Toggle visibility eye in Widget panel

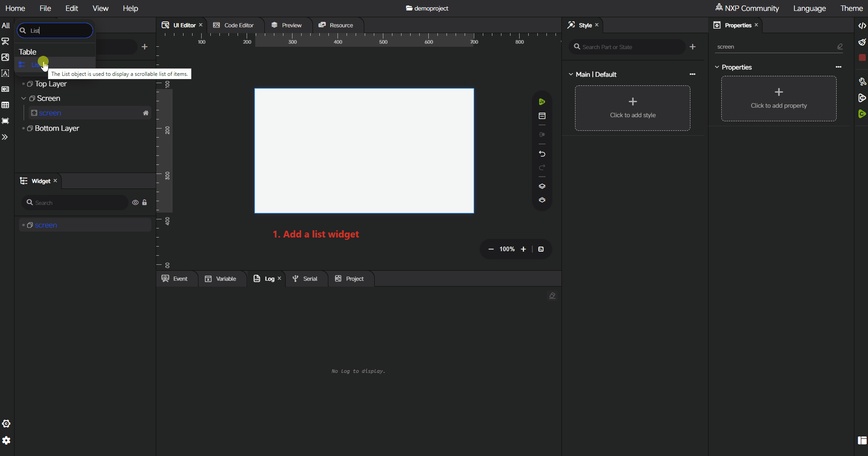(x=135, y=203)
